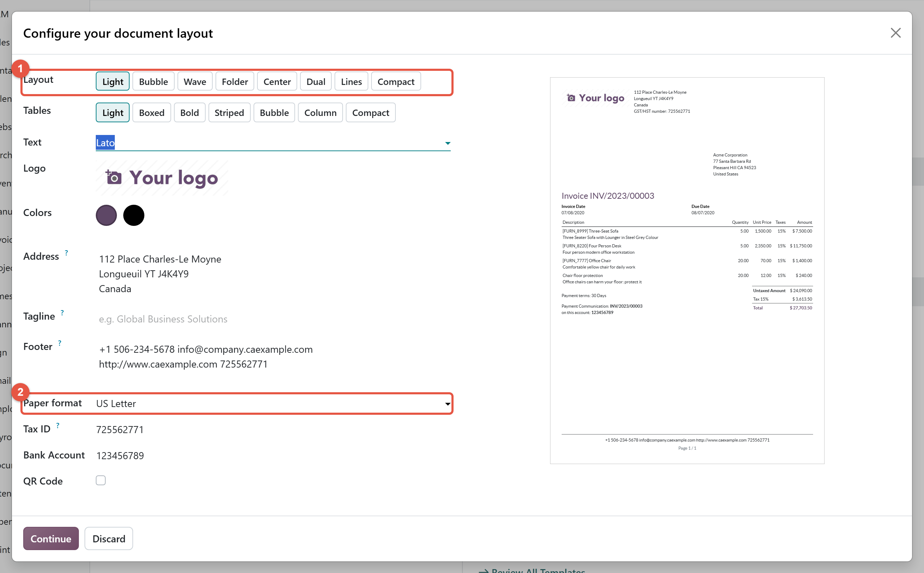Select the Lines layout
This screenshot has height=573, width=924.
point(351,81)
